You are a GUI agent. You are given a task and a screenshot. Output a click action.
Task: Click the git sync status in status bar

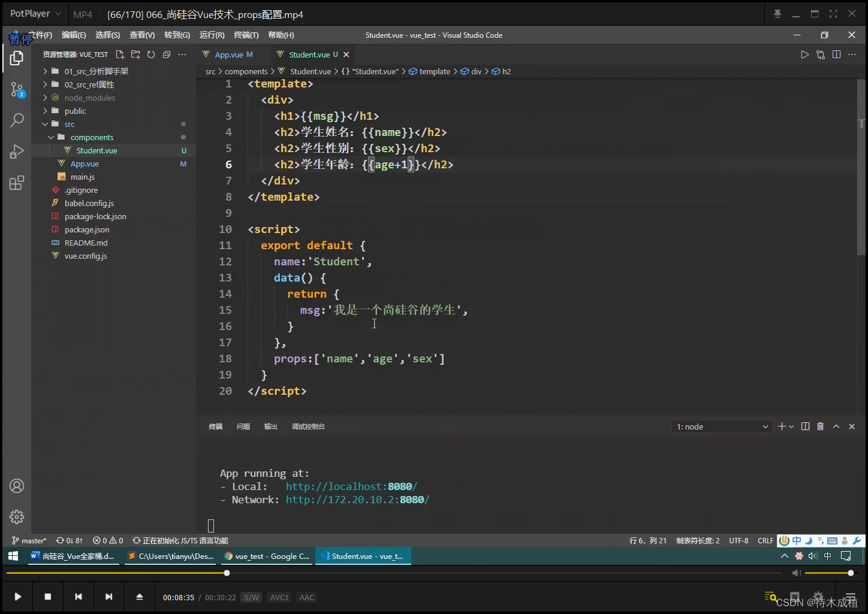point(70,540)
